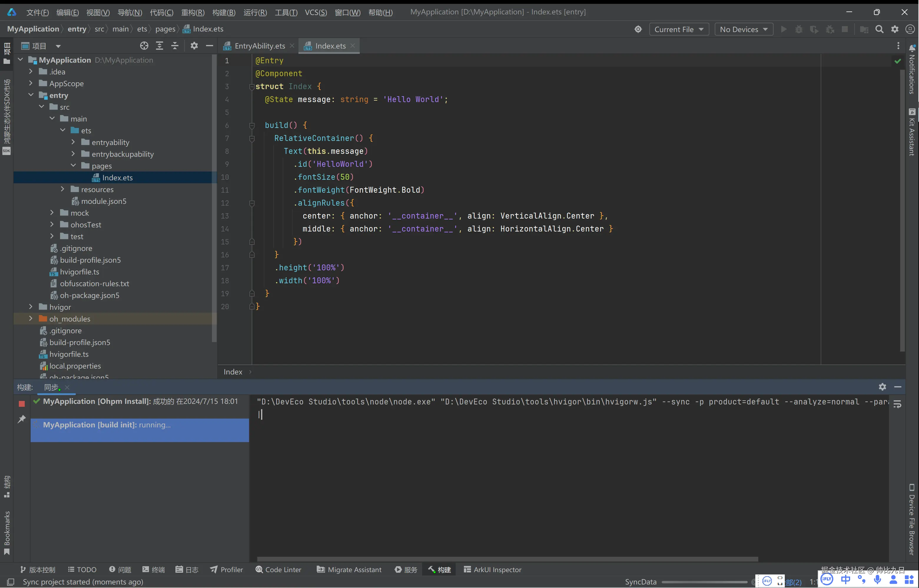Screen dimensions: 919x588
Task: Open the No Devices dropdown
Action: tap(743, 29)
